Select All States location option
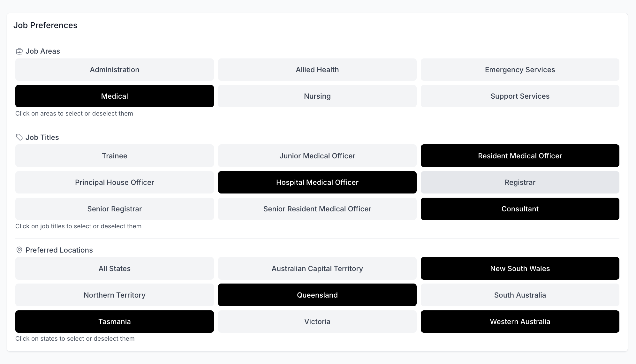 [x=114, y=269]
